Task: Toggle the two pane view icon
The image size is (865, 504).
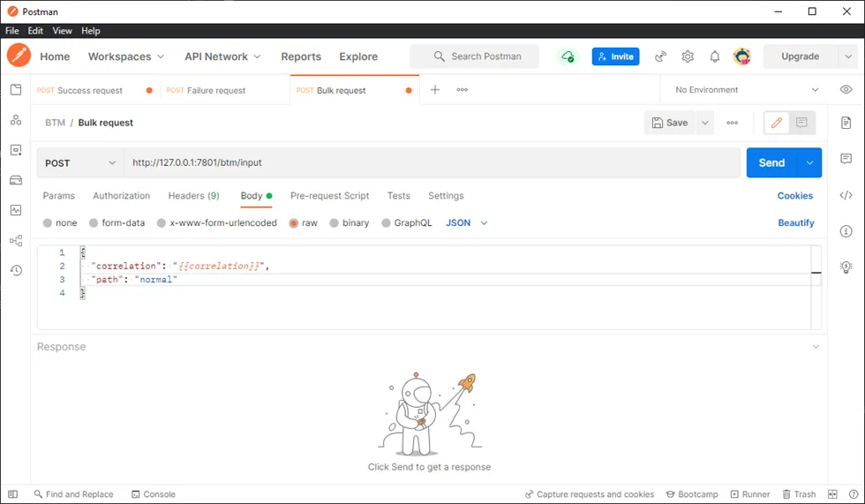Action: (x=832, y=494)
